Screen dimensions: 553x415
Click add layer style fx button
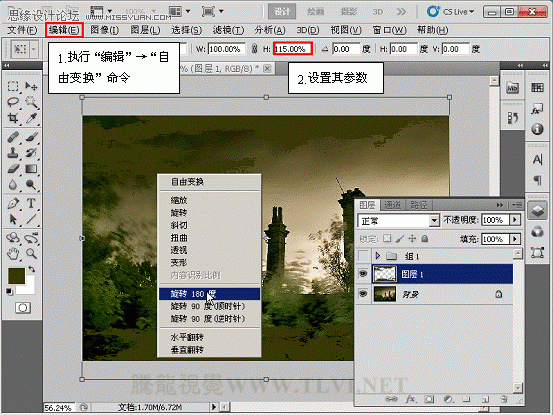click(x=410, y=399)
